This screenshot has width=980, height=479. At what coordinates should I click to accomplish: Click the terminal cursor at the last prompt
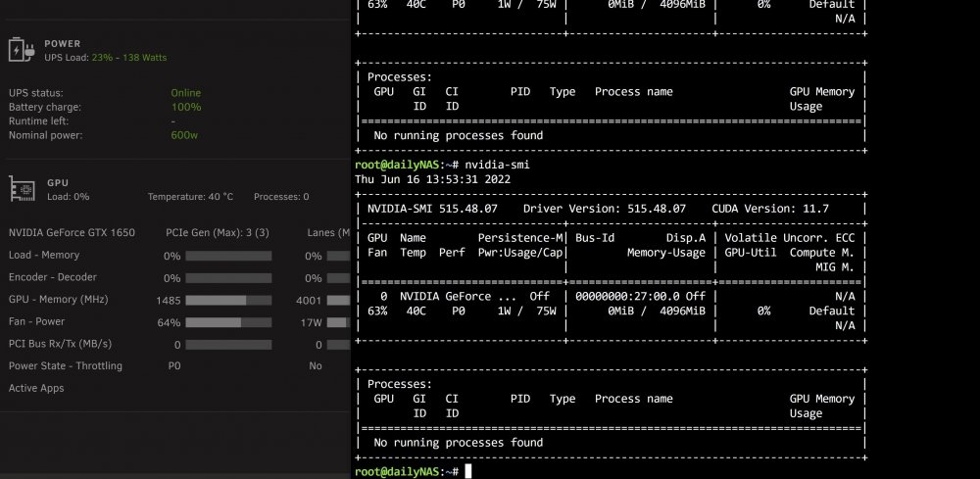coord(468,471)
